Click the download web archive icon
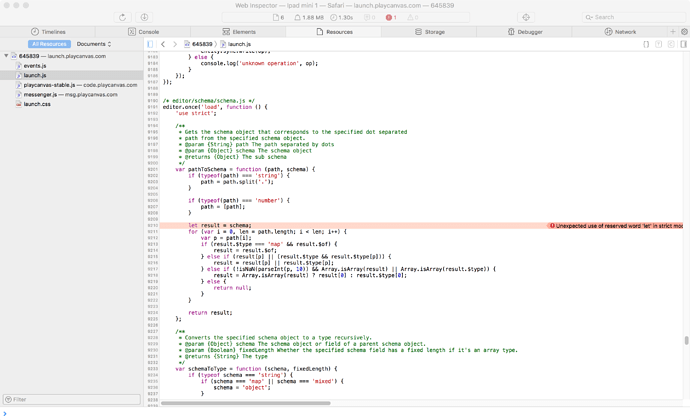 coord(144,17)
